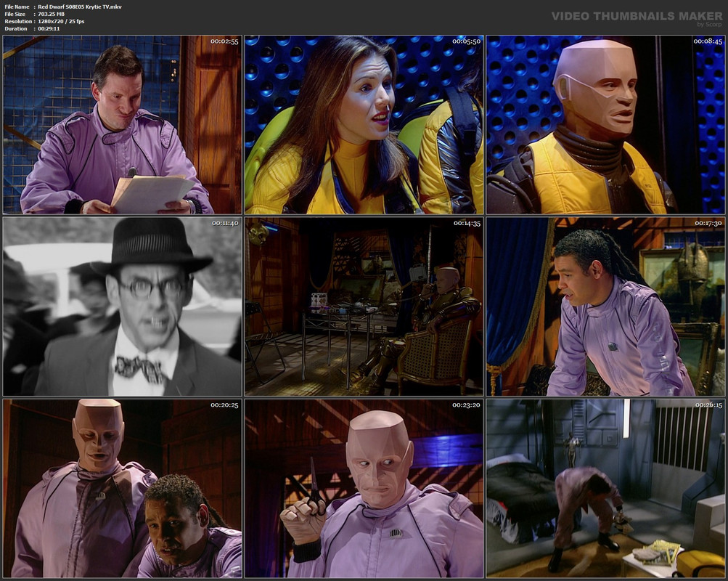
Task: Open the black-and-white thumbnail at 00:11:40
Action: pos(122,306)
